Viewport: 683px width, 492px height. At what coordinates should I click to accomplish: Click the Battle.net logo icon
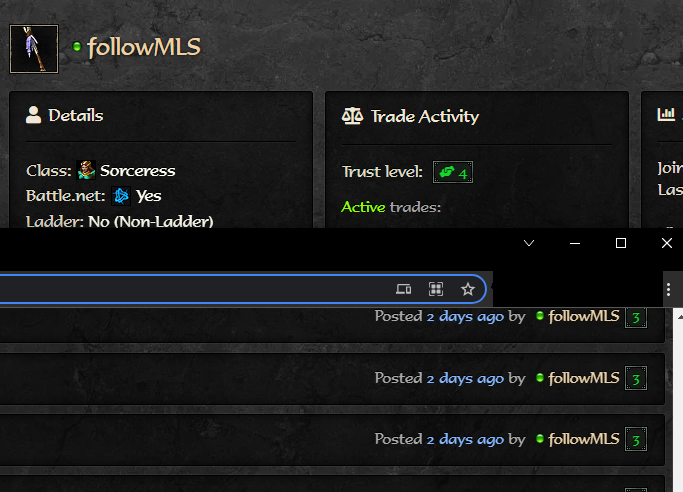(x=121, y=196)
